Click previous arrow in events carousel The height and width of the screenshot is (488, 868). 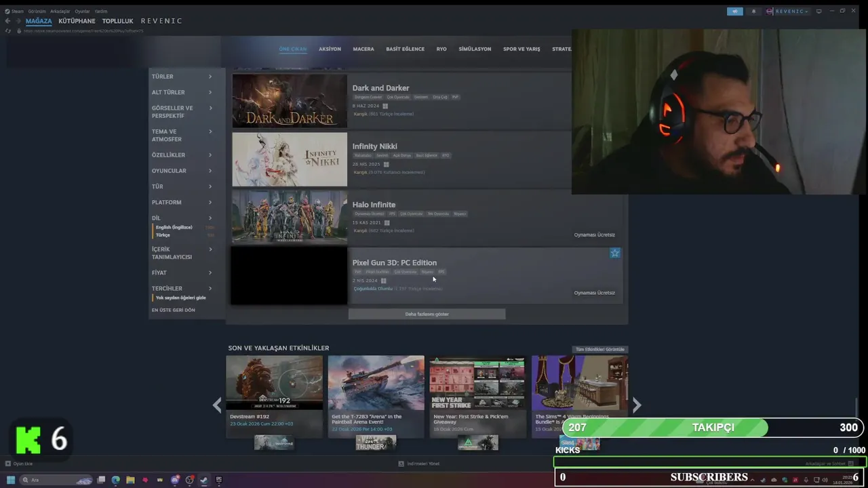point(216,405)
